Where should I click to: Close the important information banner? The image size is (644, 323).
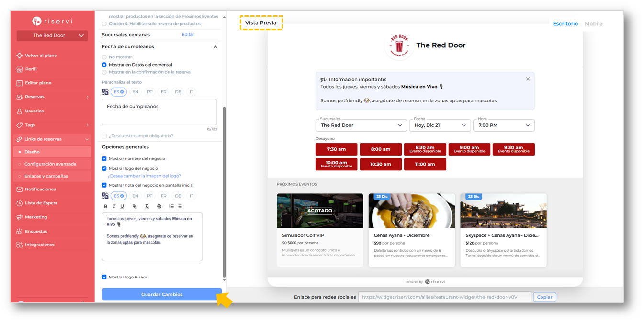pos(528,79)
